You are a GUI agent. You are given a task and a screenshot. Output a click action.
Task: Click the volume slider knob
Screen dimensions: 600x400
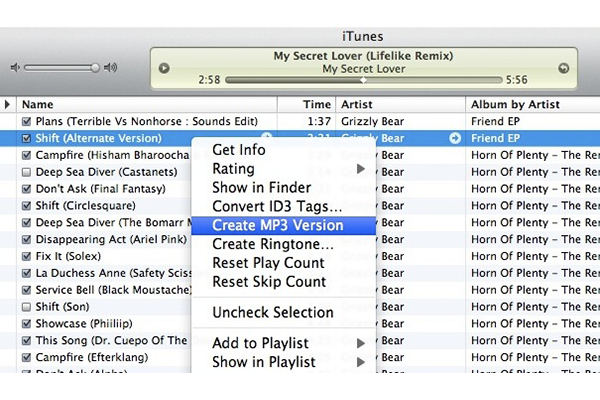tap(95, 68)
